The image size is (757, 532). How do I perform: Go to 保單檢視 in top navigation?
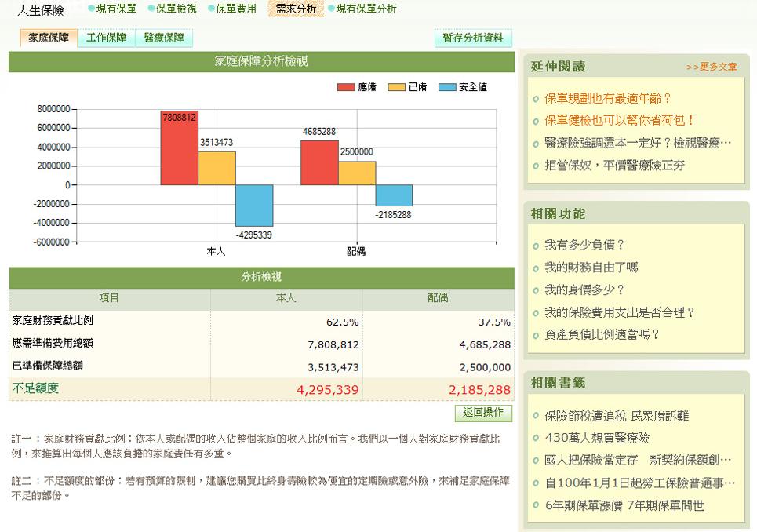point(175,9)
